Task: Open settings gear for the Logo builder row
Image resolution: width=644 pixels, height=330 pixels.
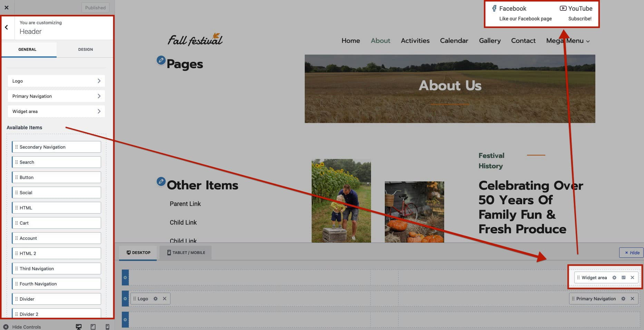Action: click(x=125, y=299)
